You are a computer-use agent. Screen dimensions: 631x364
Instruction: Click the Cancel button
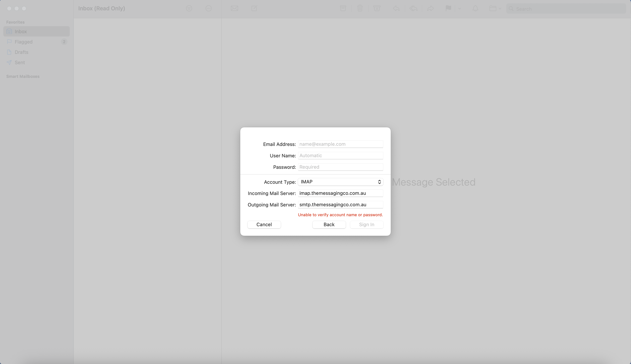click(264, 225)
